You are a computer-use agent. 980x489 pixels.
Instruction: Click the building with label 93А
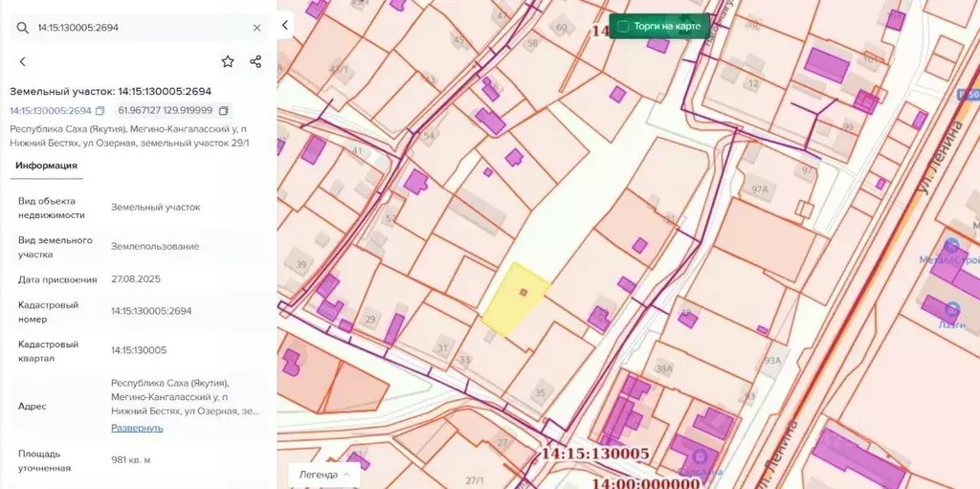pos(771,361)
